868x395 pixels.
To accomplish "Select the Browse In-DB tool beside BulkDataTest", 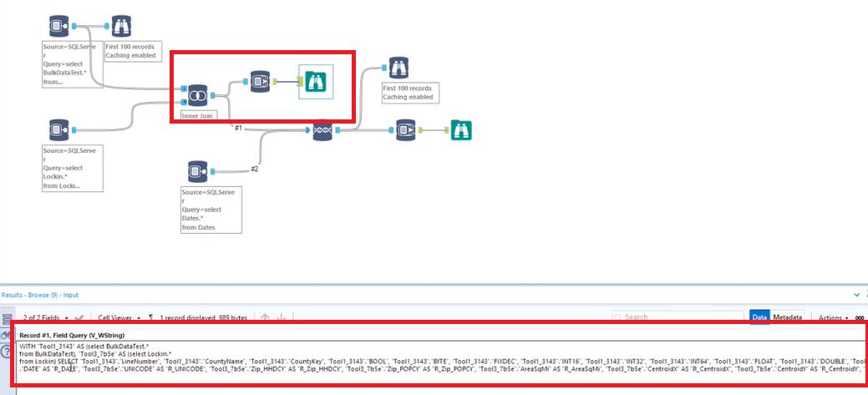I will [x=121, y=25].
